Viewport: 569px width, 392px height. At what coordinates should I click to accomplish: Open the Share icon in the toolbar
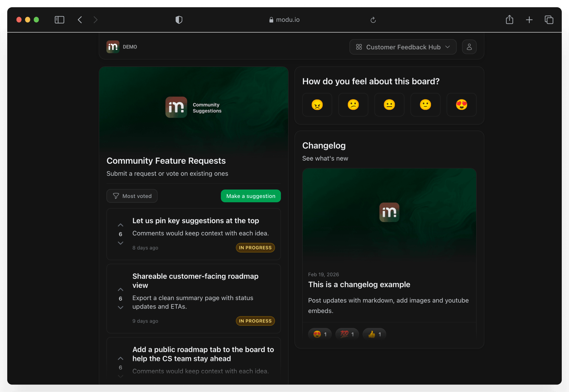(x=510, y=20)
